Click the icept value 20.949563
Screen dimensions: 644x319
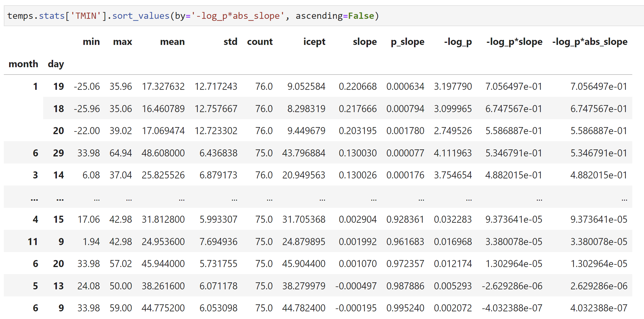point(303,175)
